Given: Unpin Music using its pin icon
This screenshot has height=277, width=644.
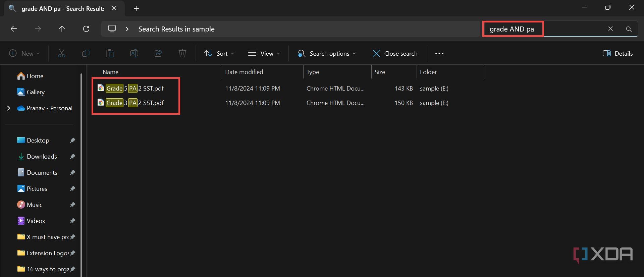Looking at the screenshot, I should coord(72,205).
